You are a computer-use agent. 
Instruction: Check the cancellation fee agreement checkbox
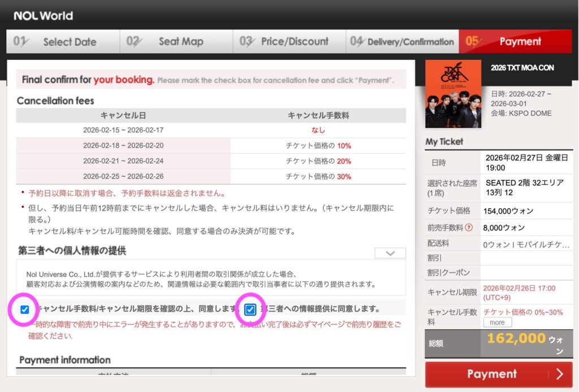(24, 309)
